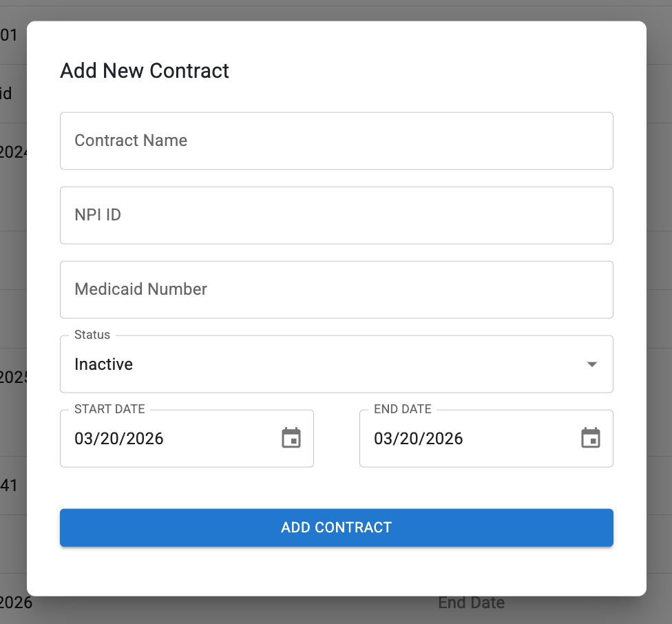This screenshot has width=672, height=624.
Task: Open the Start Date calendar picker icon
Action: 291,438
